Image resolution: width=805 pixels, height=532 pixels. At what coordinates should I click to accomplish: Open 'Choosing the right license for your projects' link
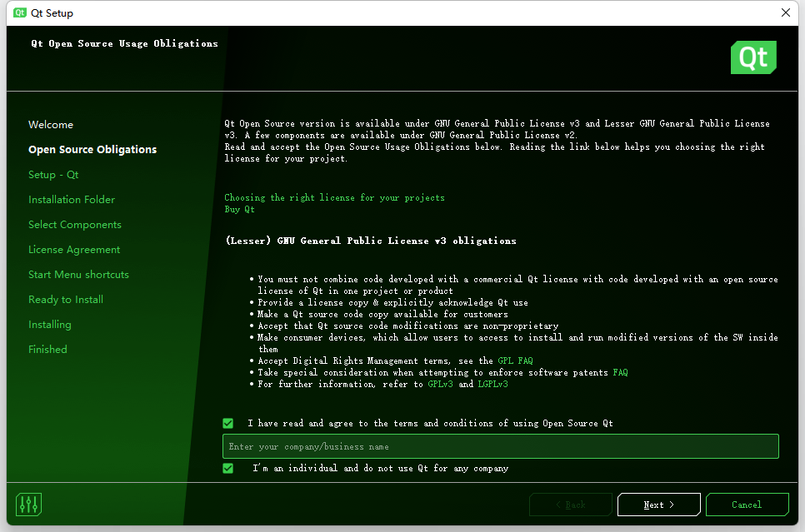coord(334,197)
